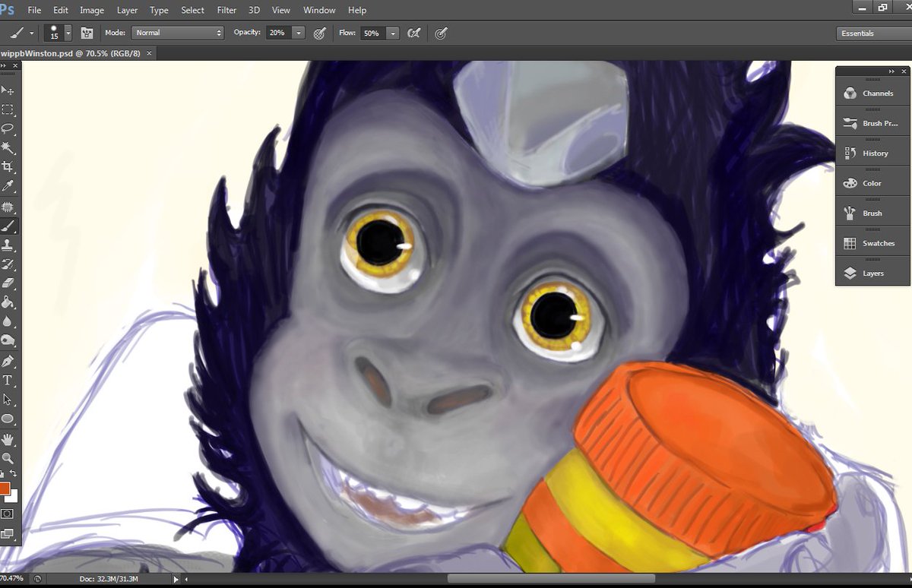Open the Select menu
Image resolution: width=912 pixels, height=588 pixels.
tap(192, 10)
